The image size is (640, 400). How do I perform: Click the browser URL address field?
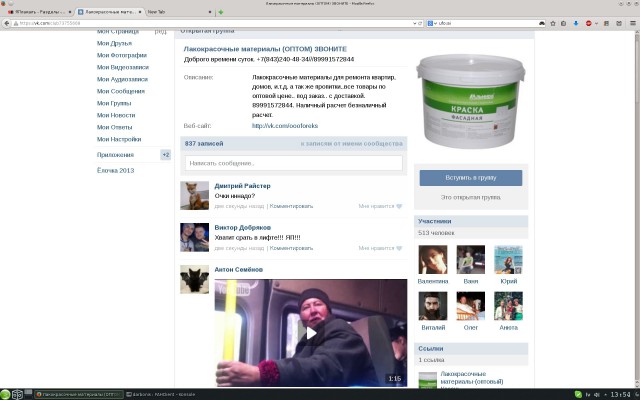[212, 23]
